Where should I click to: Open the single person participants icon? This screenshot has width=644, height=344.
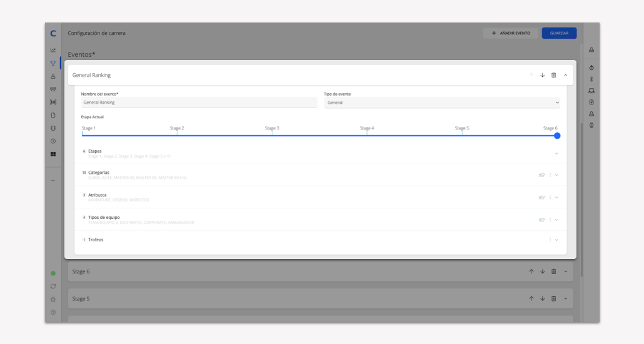(53, 76)
